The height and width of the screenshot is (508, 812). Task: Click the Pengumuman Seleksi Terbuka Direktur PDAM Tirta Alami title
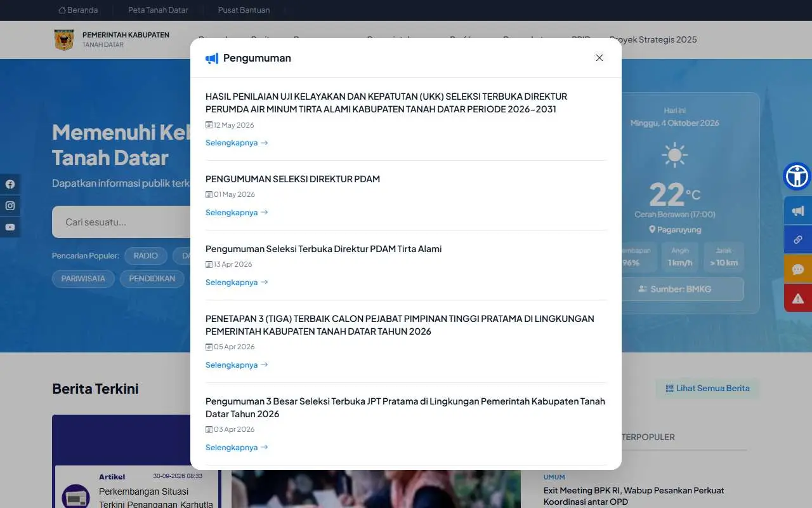(x=324, y=249)
